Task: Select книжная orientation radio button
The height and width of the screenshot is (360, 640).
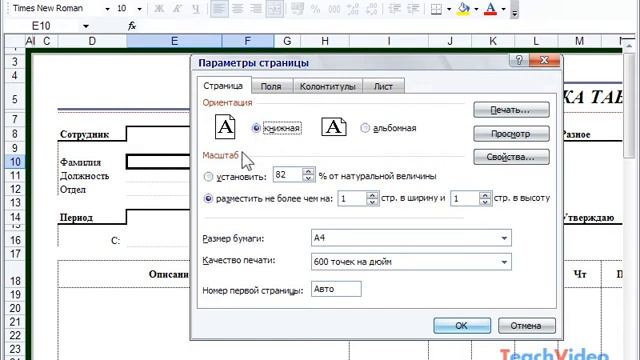Action: (256, 128)
